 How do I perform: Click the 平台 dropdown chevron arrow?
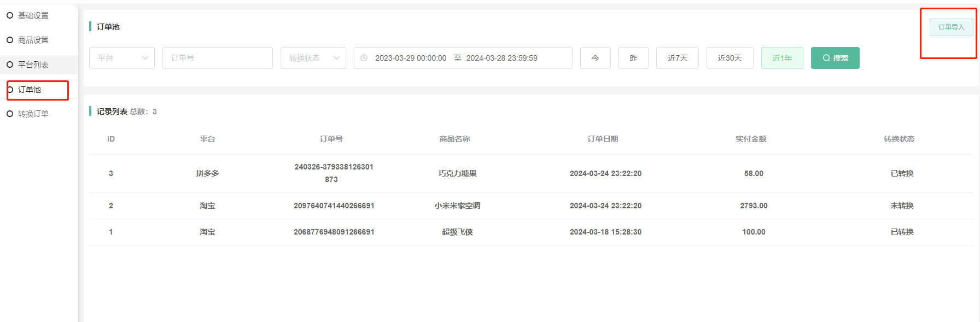145,58
